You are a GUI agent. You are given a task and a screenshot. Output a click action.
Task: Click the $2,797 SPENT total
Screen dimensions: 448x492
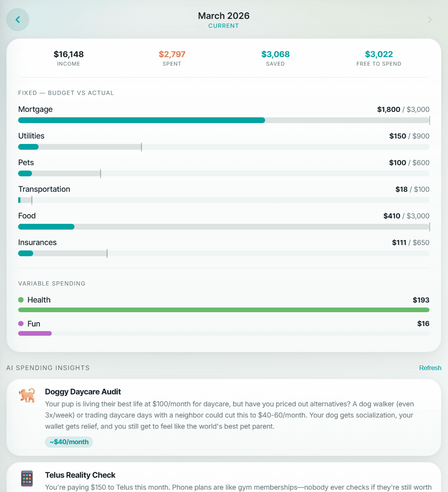tap(172, 54)
